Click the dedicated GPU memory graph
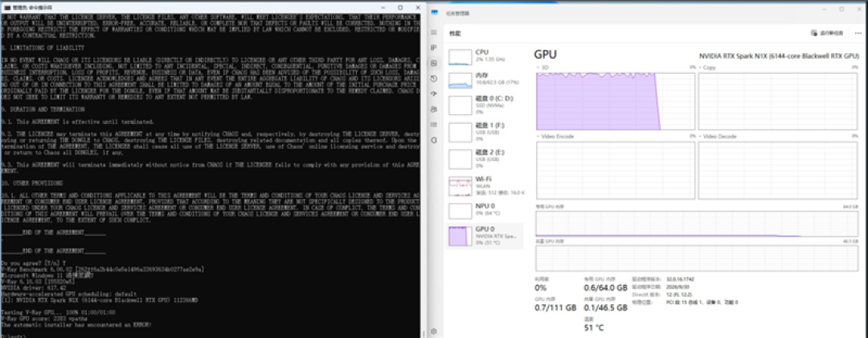868x338 pixels. pos(696,223)
